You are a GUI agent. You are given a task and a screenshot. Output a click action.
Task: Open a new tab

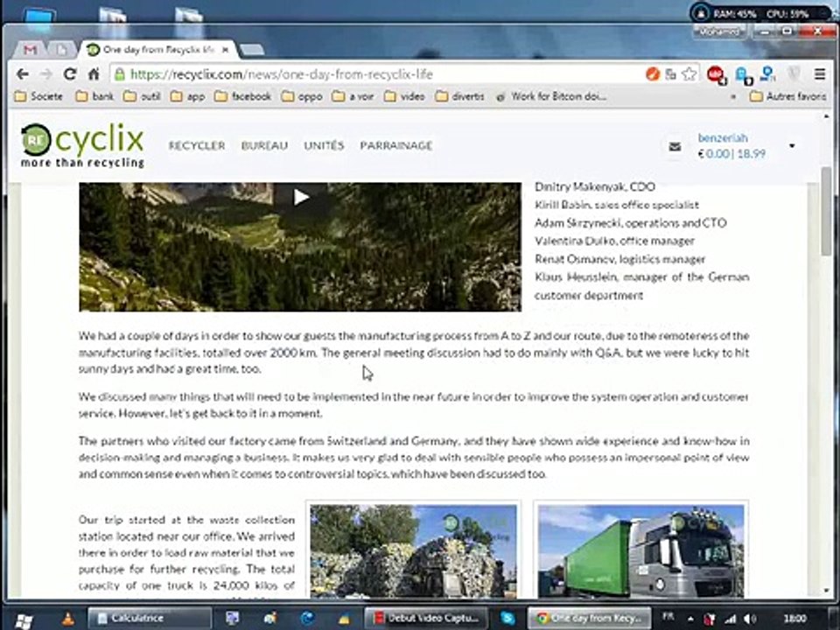(252, 50)
